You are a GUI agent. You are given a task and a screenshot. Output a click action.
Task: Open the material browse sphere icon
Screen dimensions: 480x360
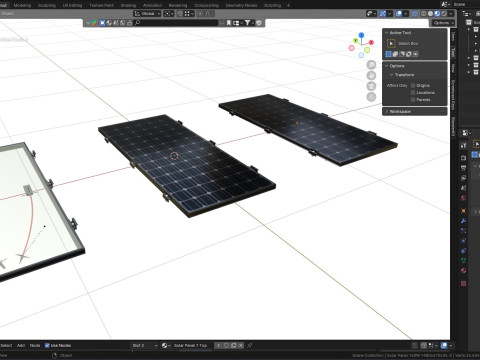(x=166, y=345)
